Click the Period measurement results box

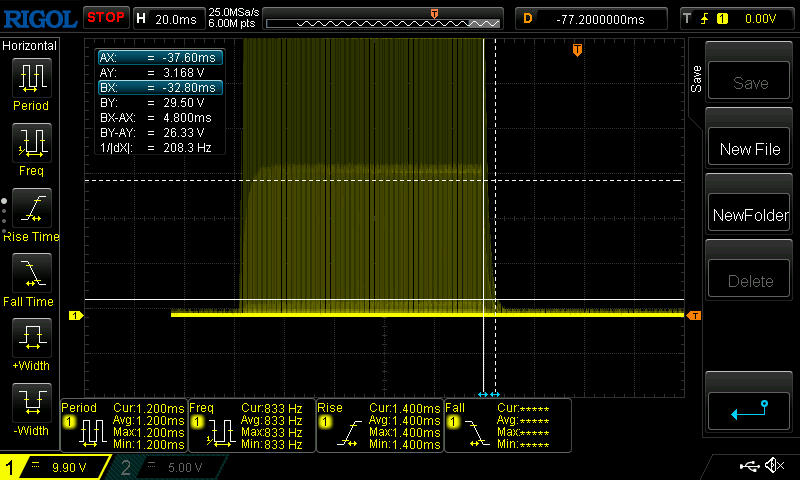click(124, 425)
